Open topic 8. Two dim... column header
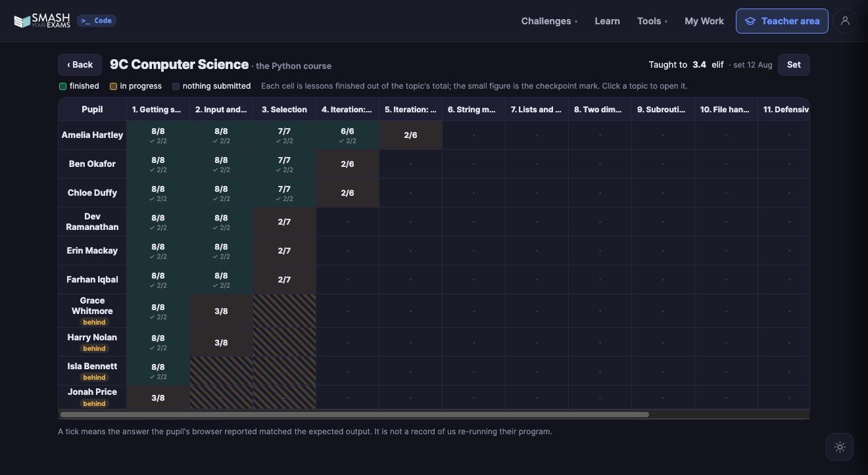This screenshot has width=868, height=475. [x=600, y=110]
